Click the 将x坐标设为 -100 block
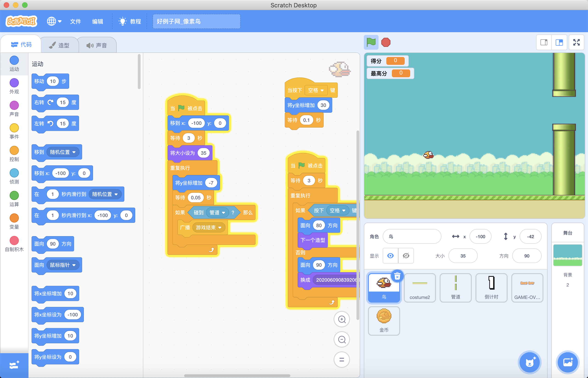The image size is (588, 378). (x=58, y=315)
